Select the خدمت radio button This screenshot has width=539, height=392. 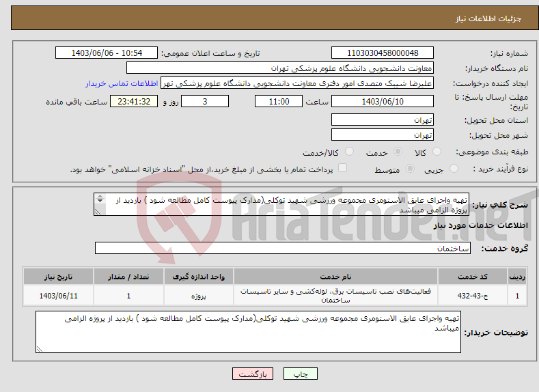pos(398,152)
